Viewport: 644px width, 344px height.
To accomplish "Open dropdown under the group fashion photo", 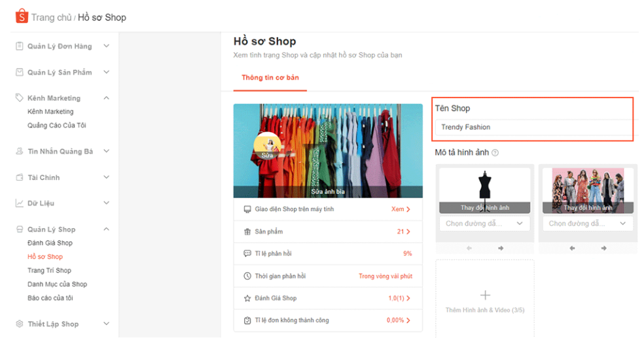I will point(587,224).
